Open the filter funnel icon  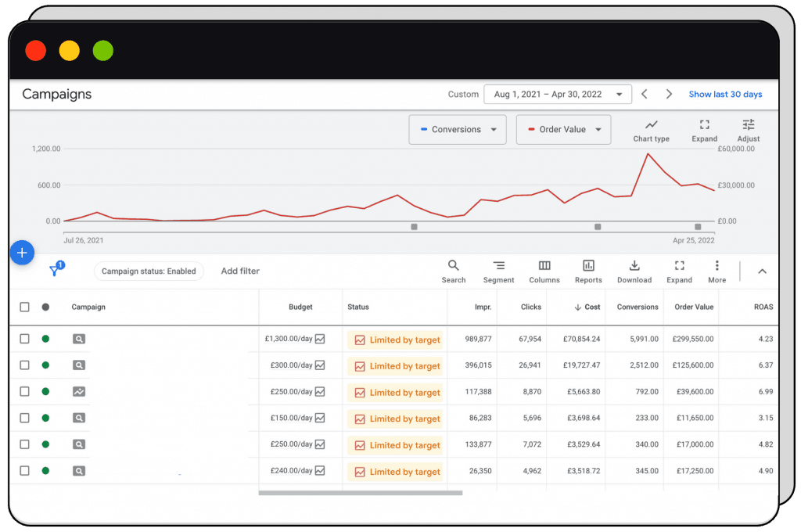(x=56, y=269)
